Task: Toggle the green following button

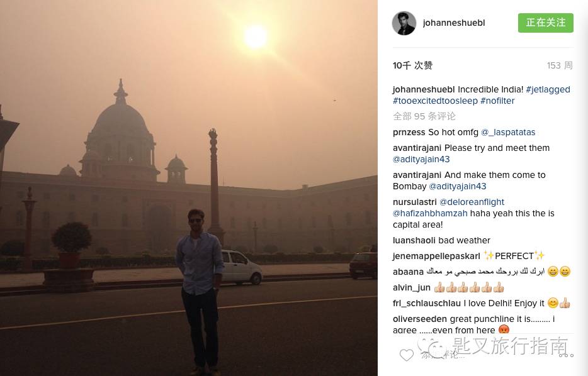Action: (x=546, y=23)
